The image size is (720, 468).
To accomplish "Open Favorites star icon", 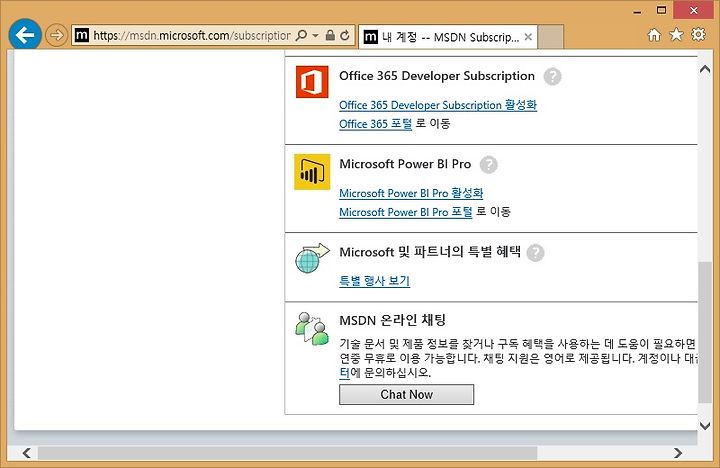I will [676, 34].
